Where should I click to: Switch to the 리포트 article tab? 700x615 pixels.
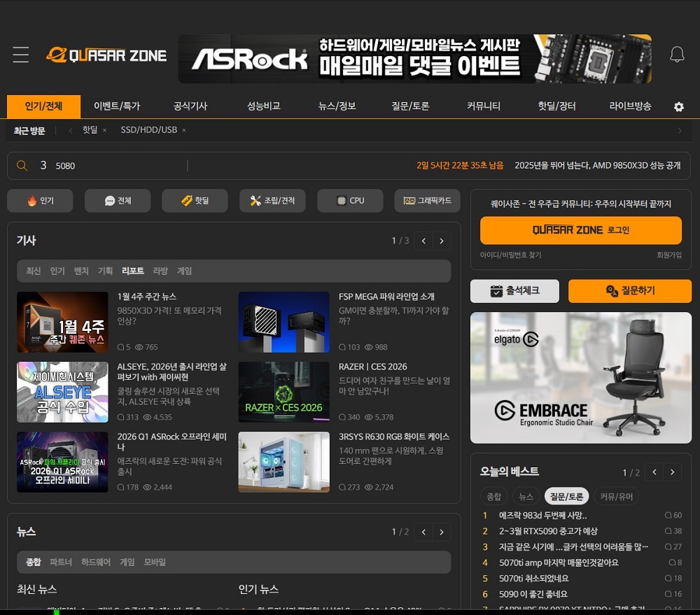pos(133,270)
